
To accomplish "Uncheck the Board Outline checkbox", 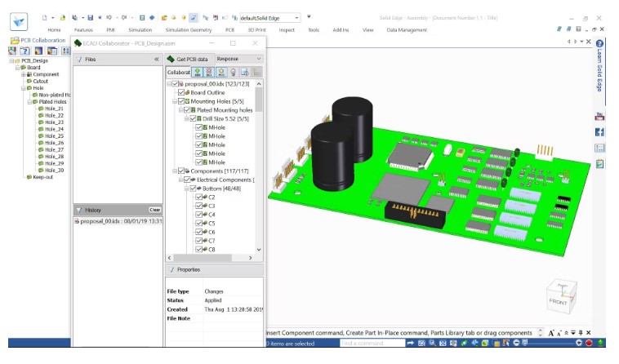I will 181,92.
